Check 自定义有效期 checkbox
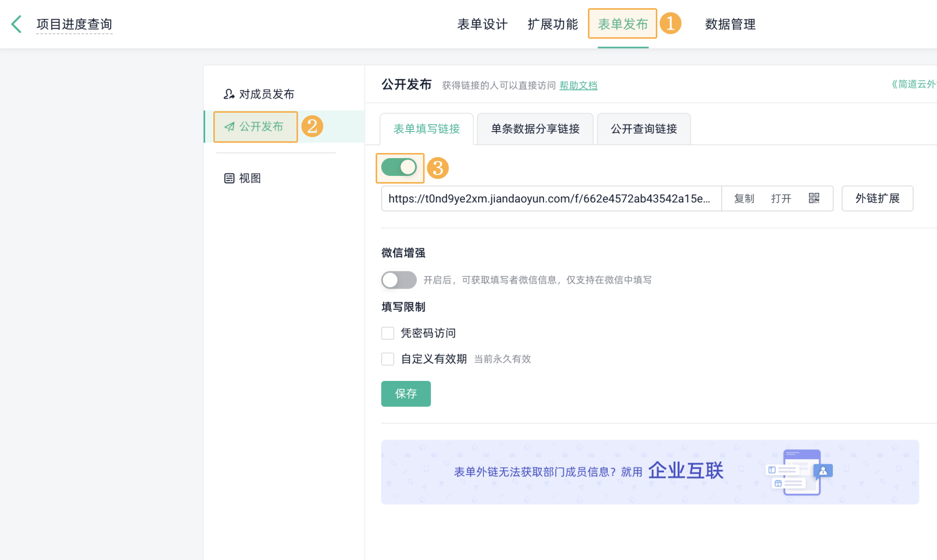This screenshot has width=937, height=560. [388, 359]
